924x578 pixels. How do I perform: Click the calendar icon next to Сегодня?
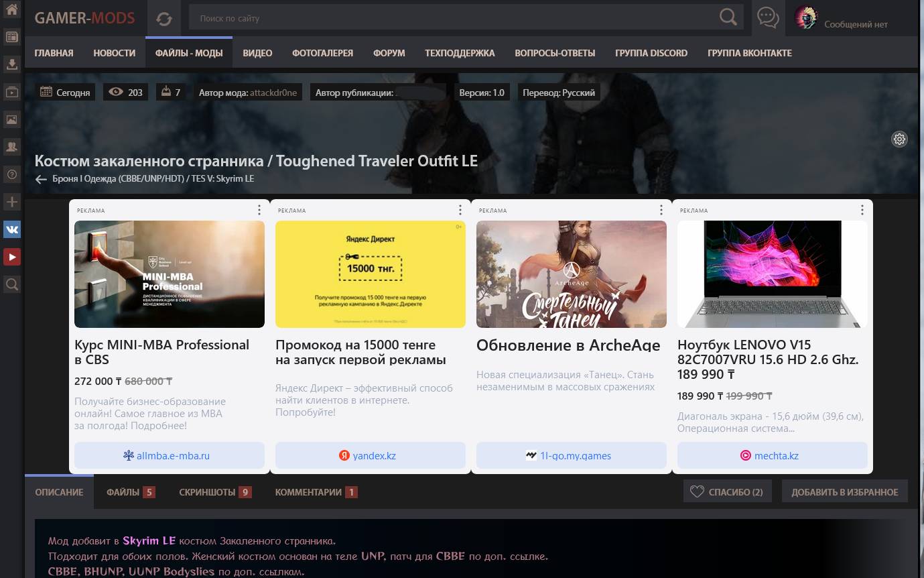46,92
